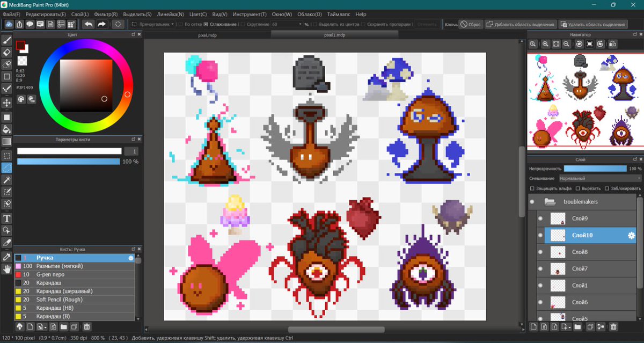Screen dimensions: 644x343
Task: Click the Undo arrow in the top toolbar
Action: tap(88, 24)
